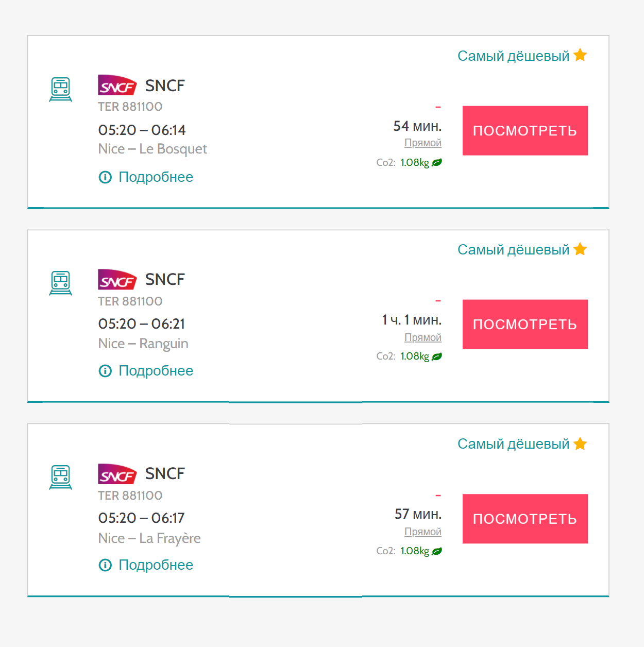Click ПОСМОТРЕТЬ for the 05:20 – 06:14 train
The image size is (644, 647).
pyautogui.click(x=525, y=130)
